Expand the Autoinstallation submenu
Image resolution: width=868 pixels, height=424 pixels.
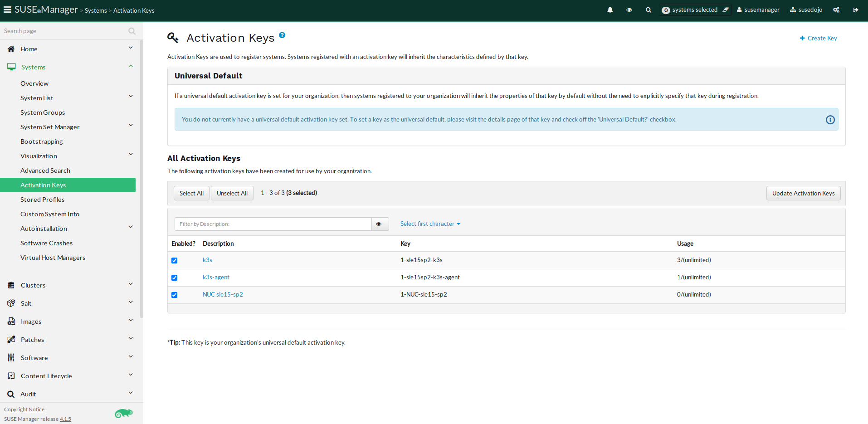131,227
